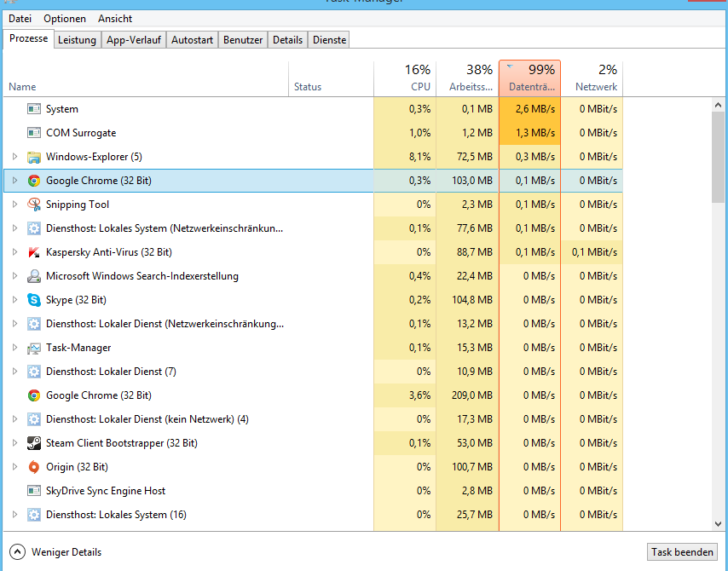
Task: Select the COM Surrogate row name
Action: 81,133
